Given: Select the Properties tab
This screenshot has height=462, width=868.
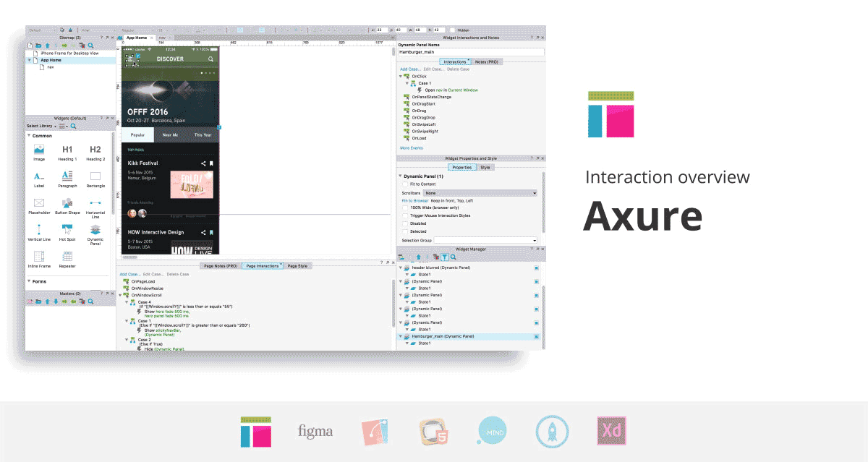Looking at the screenshot, I should click(461, 168).
